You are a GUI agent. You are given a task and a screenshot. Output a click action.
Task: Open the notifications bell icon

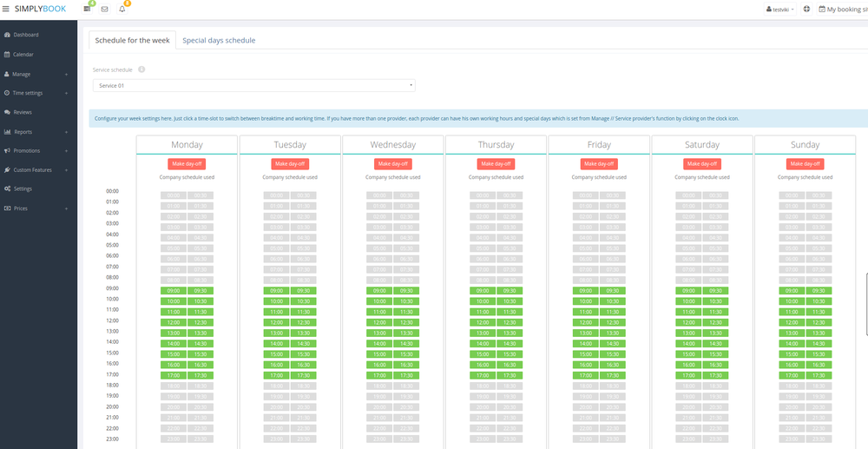click(122, 9)
